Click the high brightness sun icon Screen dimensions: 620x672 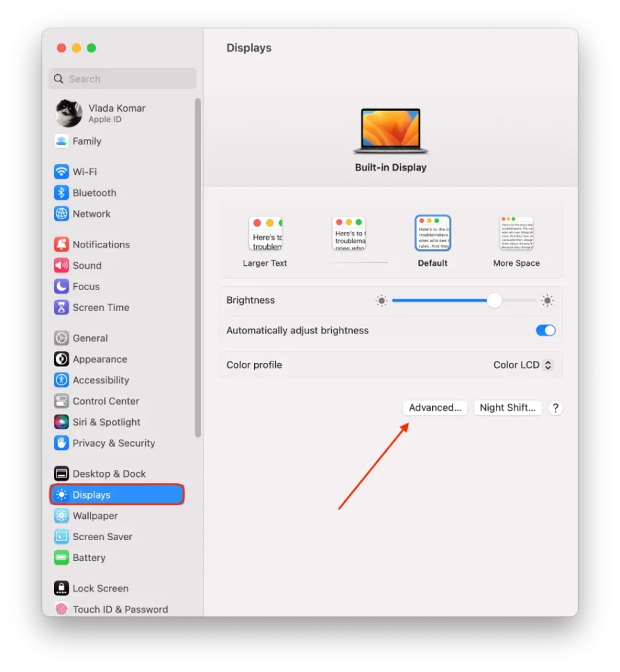(547, 301)
